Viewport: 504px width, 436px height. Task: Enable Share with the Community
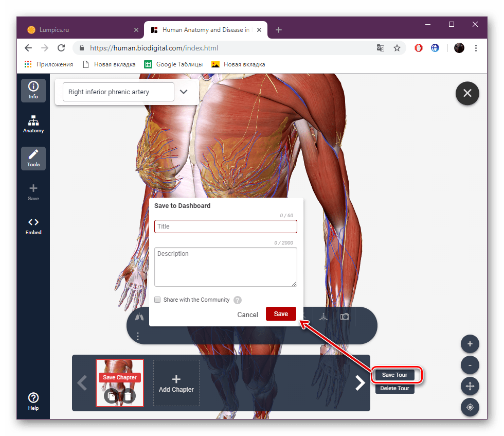pyautogui.click(x=157, y=300)
